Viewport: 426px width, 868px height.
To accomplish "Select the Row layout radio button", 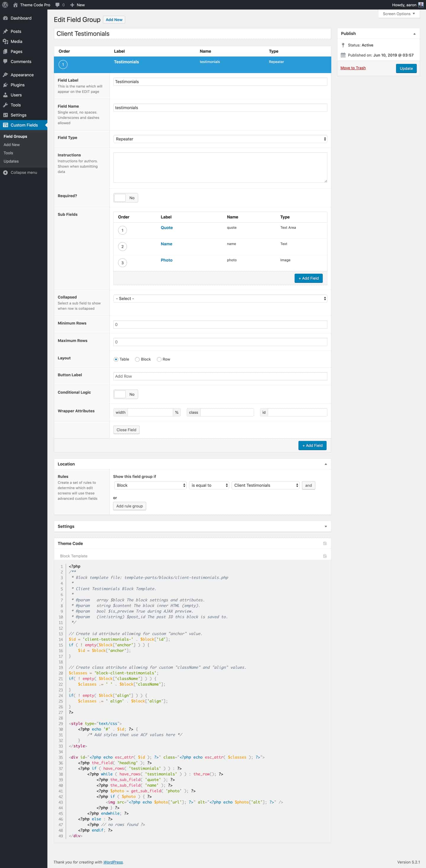I will coord(159,359).
